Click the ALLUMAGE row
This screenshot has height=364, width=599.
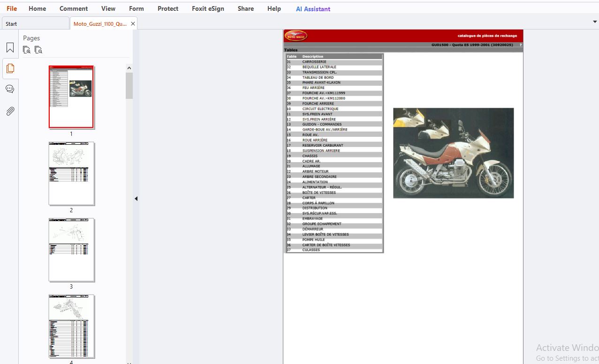click(334, 166)
